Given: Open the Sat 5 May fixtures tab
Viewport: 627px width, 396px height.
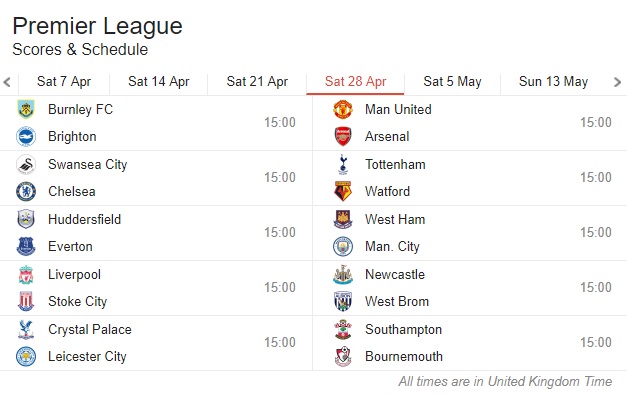Looking at the screenshot, I should coord(452,82).
